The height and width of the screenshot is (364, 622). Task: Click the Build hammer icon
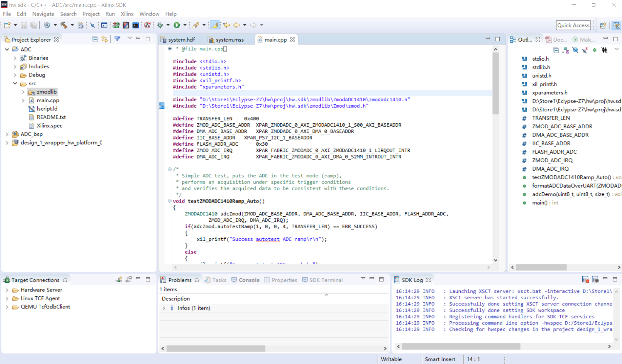coord(64,25)
